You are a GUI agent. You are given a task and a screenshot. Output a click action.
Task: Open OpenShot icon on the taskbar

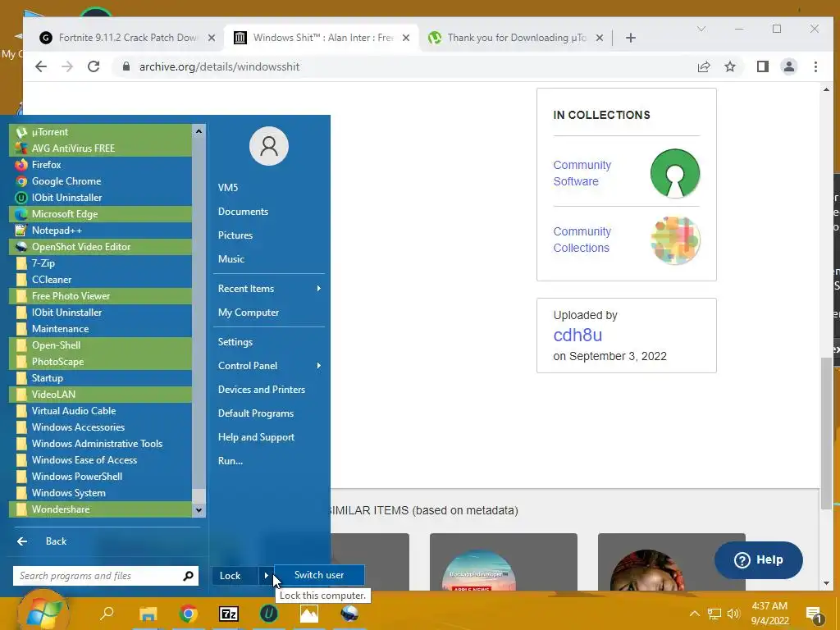point(349,614)
